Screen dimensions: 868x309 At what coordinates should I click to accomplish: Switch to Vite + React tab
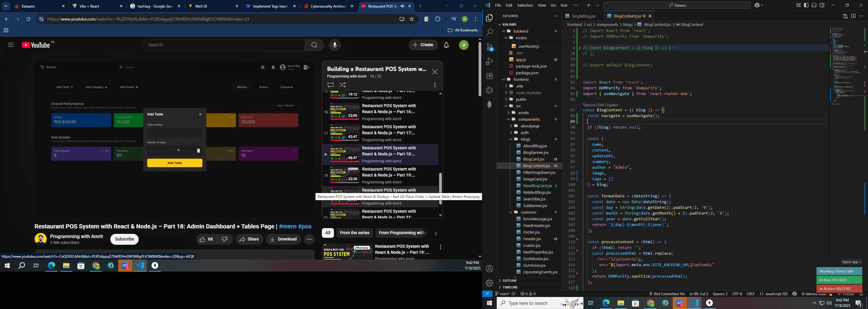coord(98,6)
